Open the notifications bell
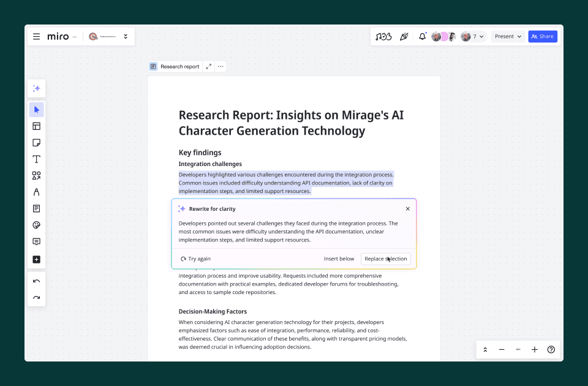 [423, 36]
